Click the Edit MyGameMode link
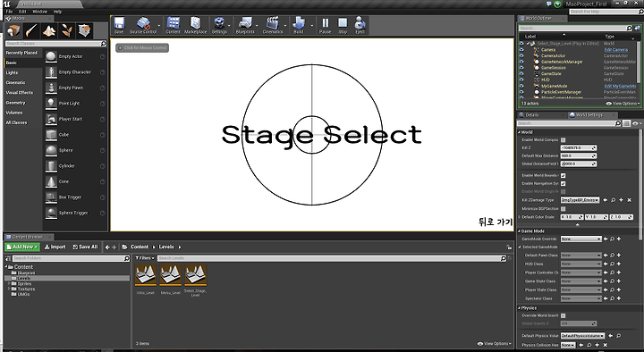This screenshot has width=644, height=352. [x=620, y=86]
